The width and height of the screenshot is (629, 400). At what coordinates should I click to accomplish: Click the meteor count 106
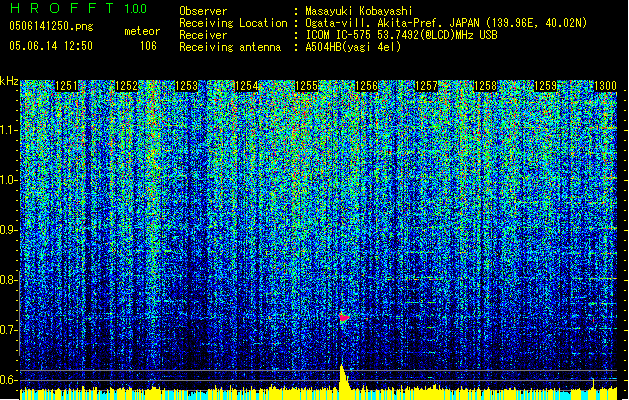[148, 46]
